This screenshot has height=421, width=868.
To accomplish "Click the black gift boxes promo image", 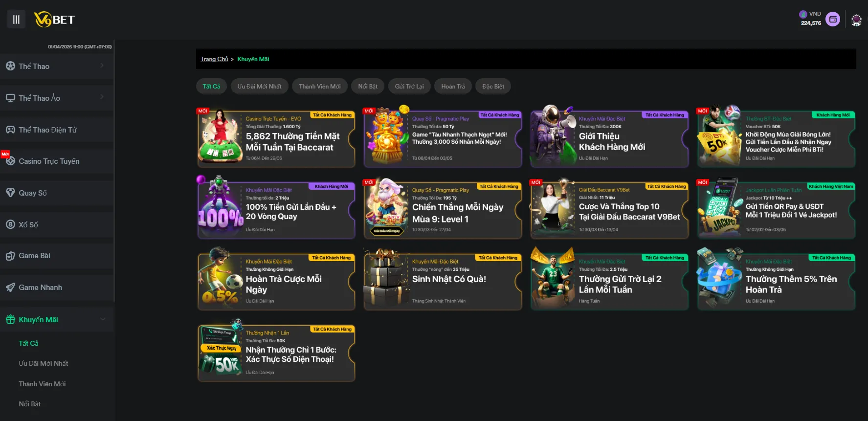I will point(386,279).
